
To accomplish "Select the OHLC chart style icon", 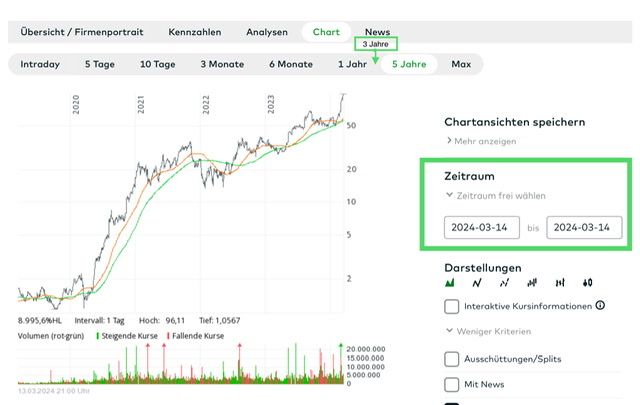I will pyautogui.click(x=560, y=283).
